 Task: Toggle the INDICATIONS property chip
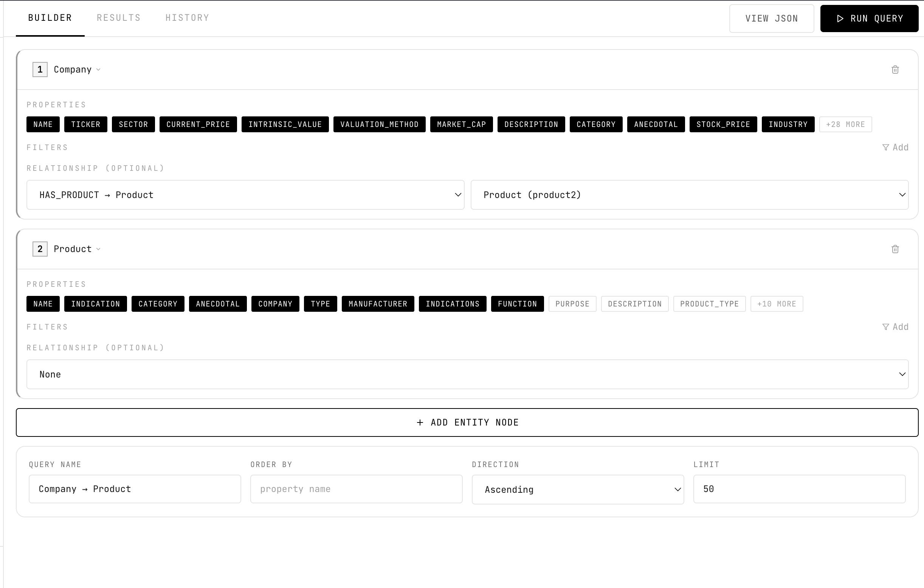453,304
